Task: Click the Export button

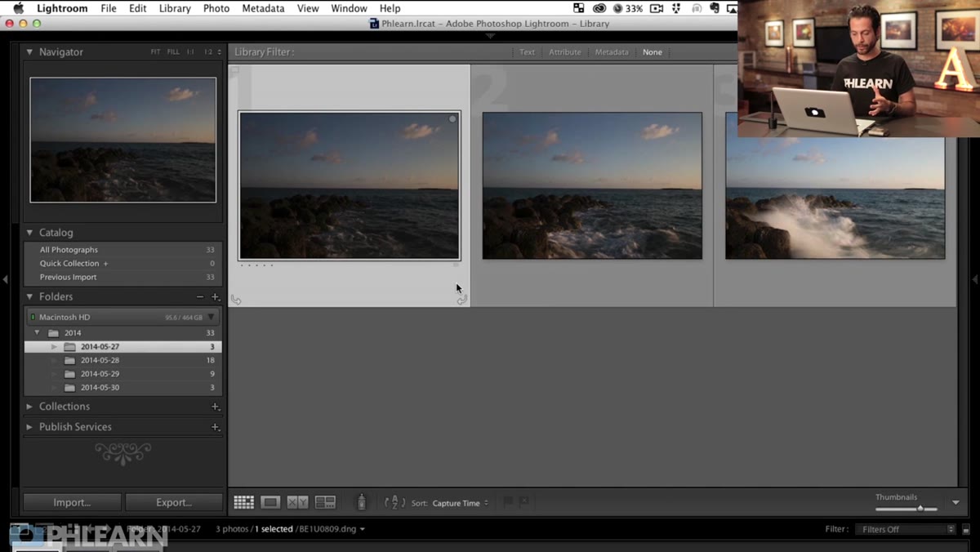Action: (174, 502)
